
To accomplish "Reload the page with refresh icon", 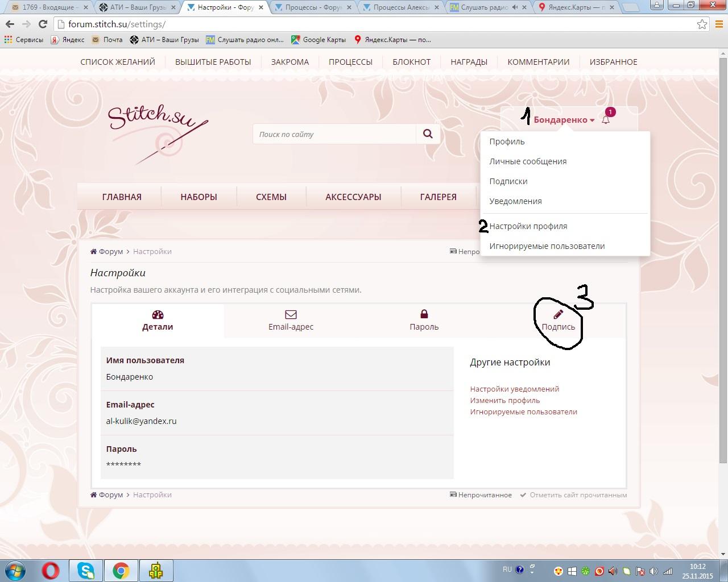I will (x=43, y=24).
